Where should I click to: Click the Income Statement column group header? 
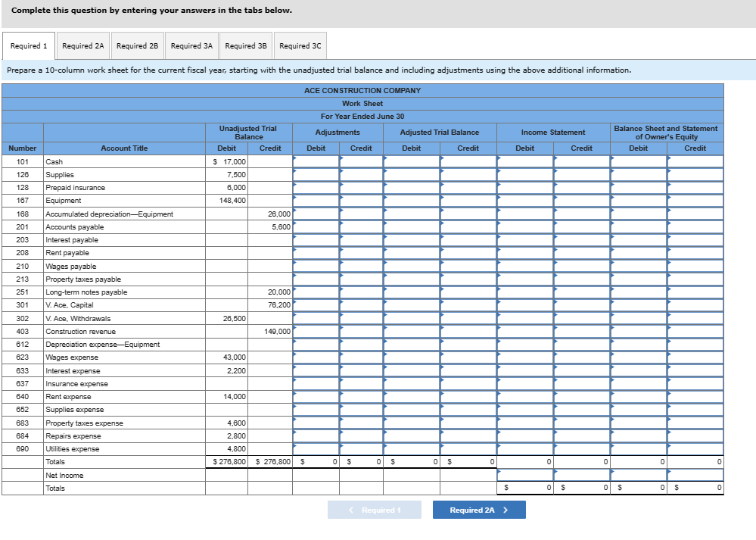pyautogui.click(x=553, y=133)
